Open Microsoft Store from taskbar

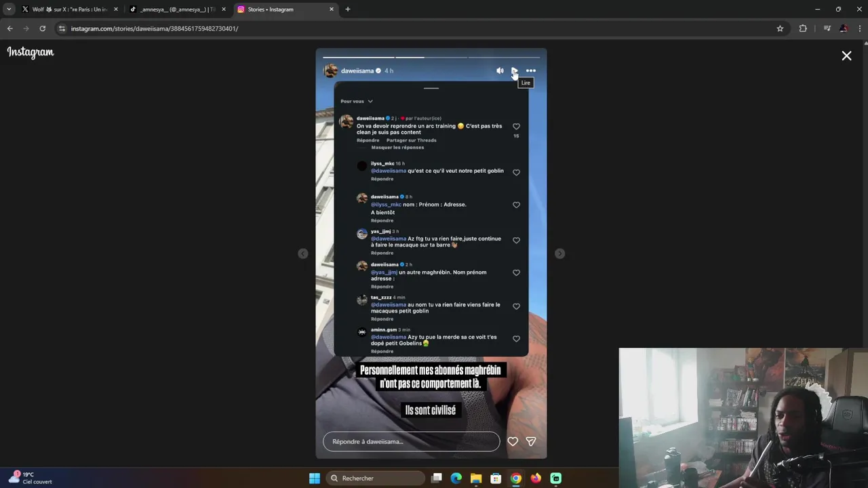click(496, 479)
